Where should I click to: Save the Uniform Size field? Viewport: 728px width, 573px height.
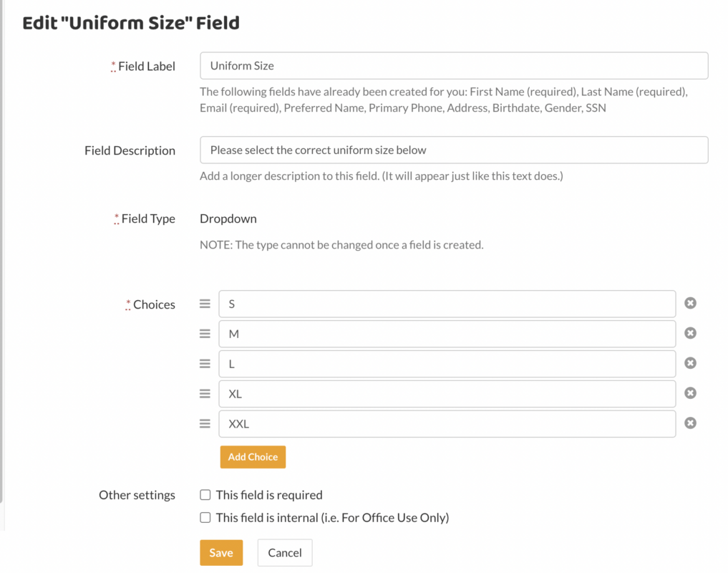221,553
